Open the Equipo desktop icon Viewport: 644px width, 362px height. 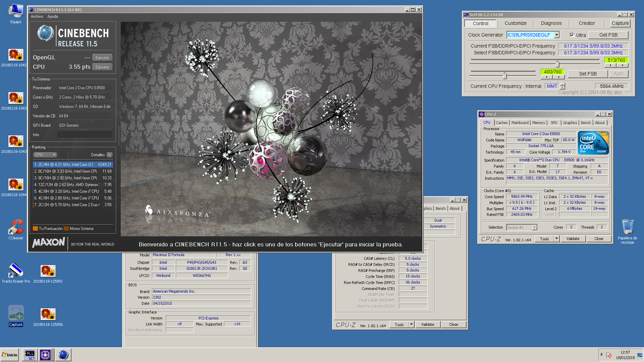click(16, 14)
